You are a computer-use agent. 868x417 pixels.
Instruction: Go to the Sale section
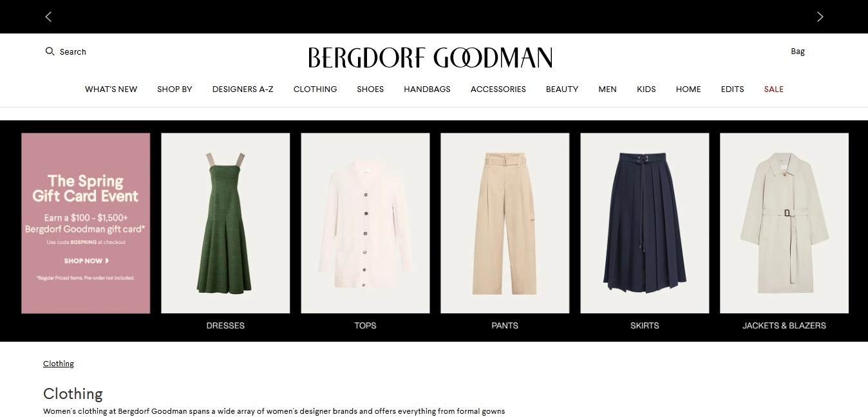pos(773,89)
